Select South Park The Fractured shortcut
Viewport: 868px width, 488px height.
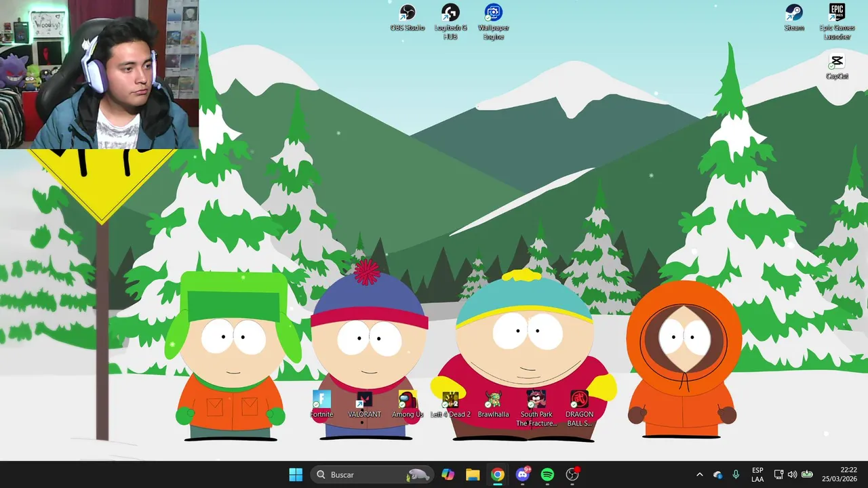coord(536,409)
